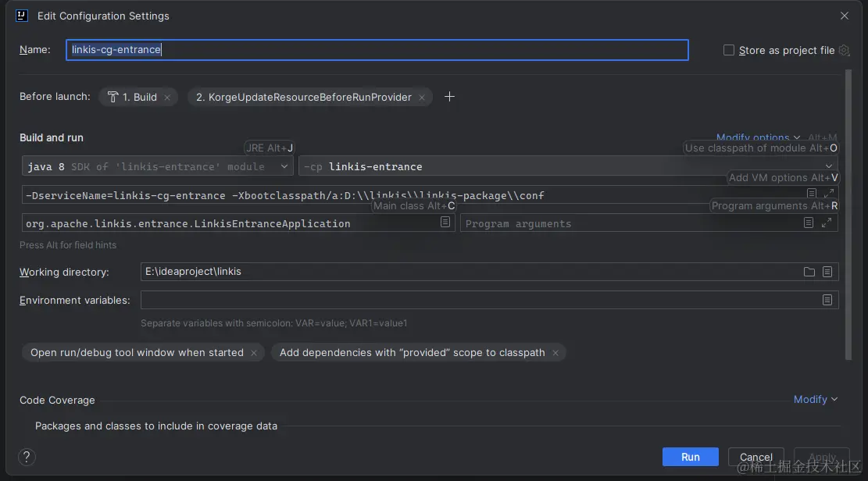Enable Store as project file

pyautogui.click(x=729, y=51)
